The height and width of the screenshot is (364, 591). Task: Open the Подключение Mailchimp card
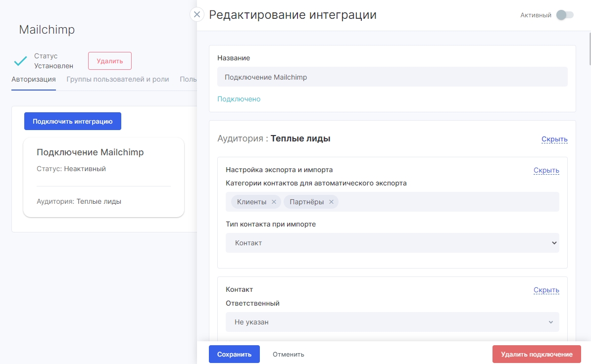(x=103, y=177)
